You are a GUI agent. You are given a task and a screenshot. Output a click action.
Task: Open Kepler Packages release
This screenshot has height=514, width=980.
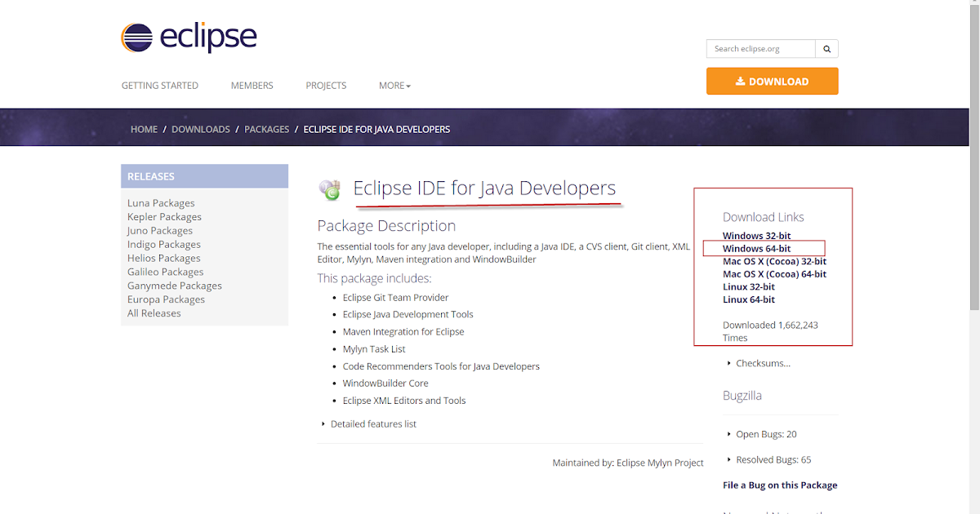[x=164, y=217]
